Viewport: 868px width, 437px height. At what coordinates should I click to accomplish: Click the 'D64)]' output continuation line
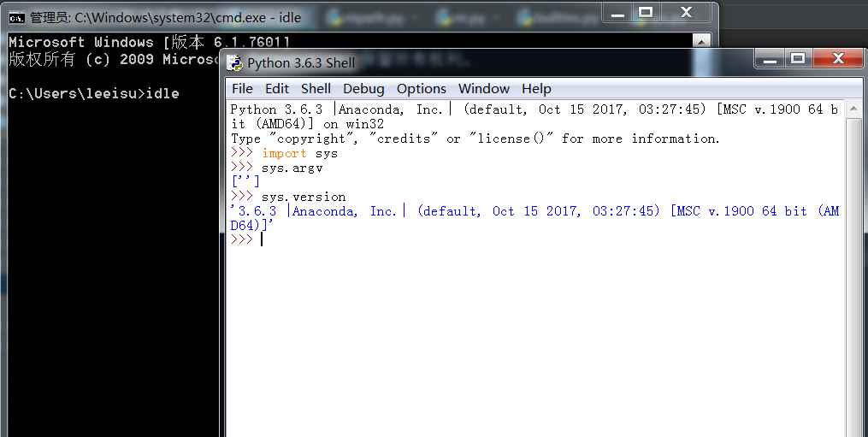(252, 226)
